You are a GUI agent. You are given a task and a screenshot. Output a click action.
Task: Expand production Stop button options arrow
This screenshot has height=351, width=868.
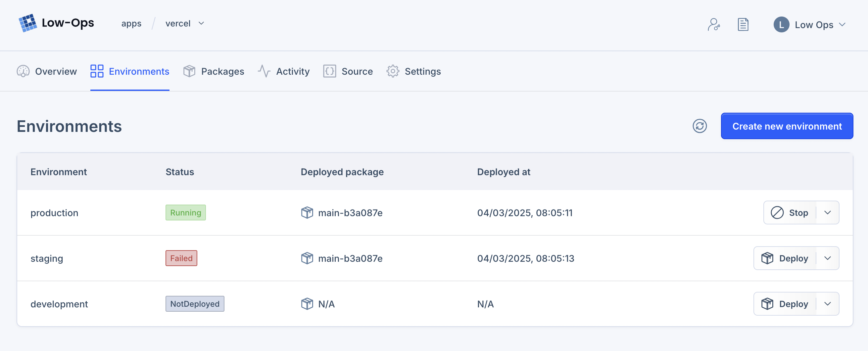827,213
